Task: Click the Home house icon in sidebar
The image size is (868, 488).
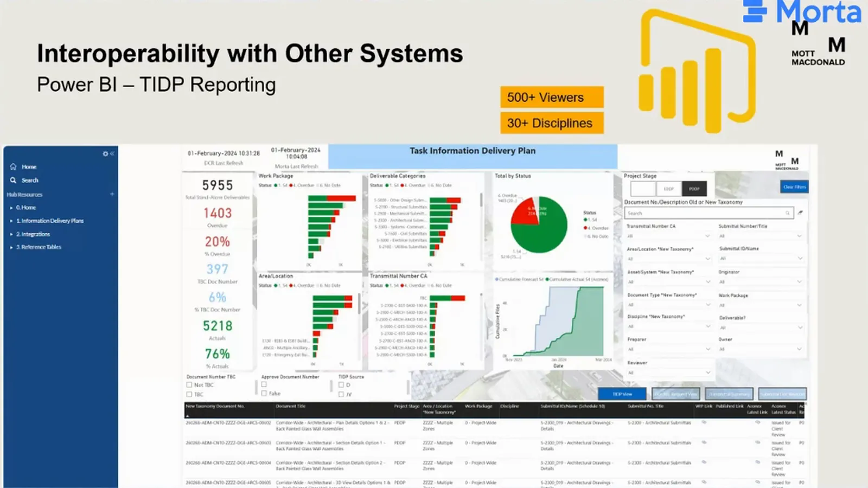Action: click(14, 167)
